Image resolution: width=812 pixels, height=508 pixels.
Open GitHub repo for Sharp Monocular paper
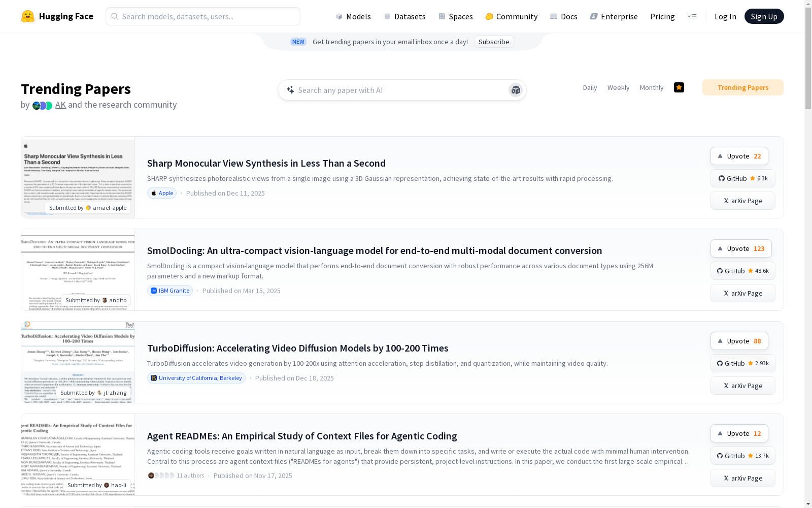pyautogui.click(x=742, y=178)
